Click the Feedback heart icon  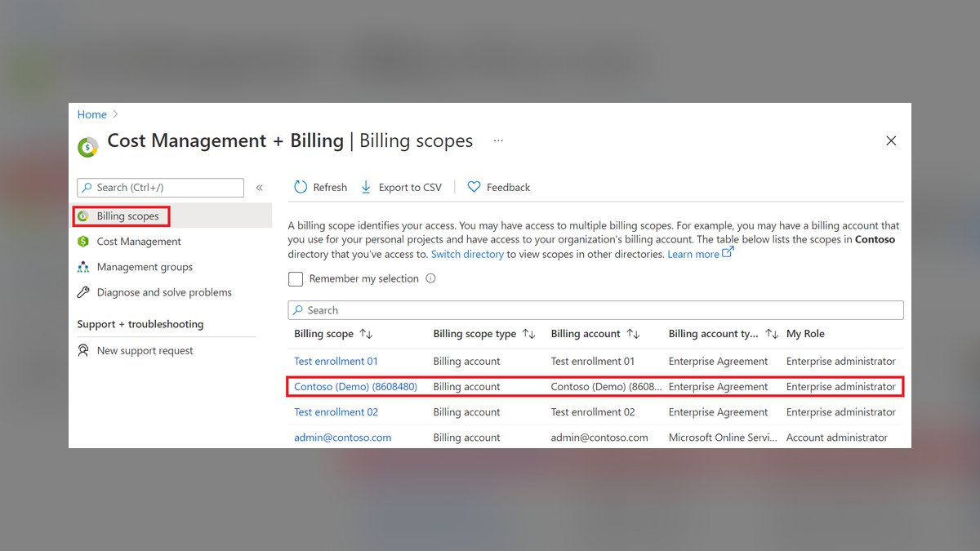[474, 187]
